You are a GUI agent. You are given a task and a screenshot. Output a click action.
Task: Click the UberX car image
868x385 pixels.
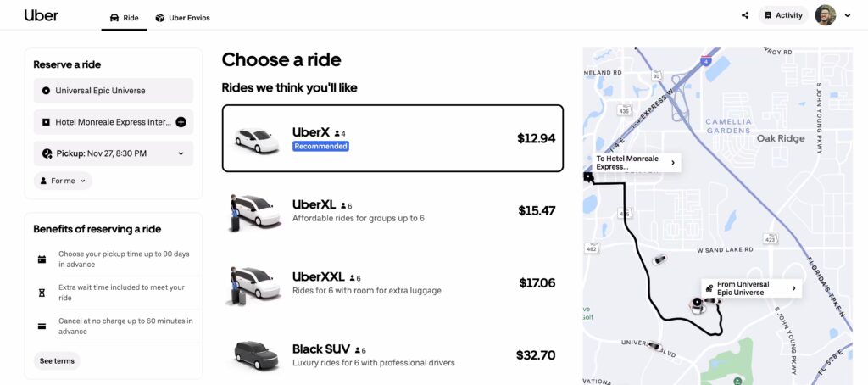point(256,138)
